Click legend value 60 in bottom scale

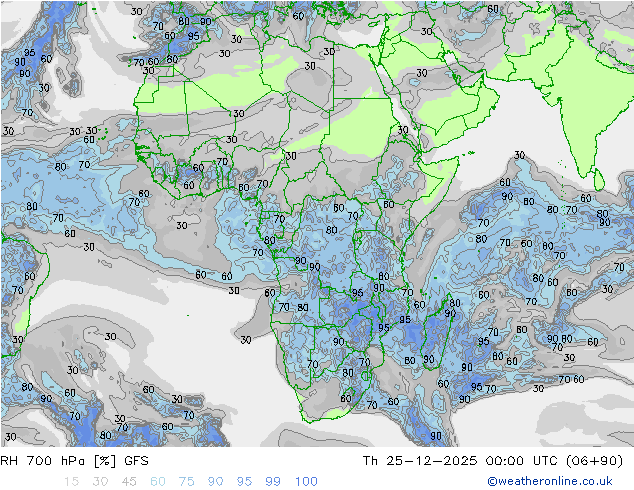point(158,482)
